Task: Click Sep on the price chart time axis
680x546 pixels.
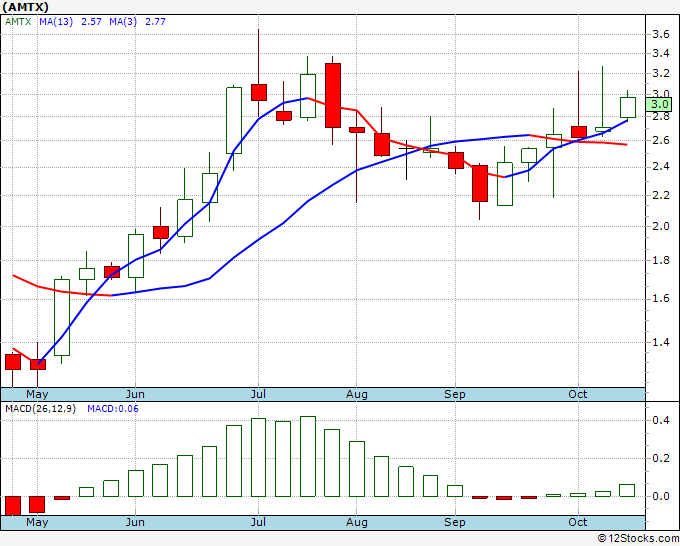Action: (454, 395)
